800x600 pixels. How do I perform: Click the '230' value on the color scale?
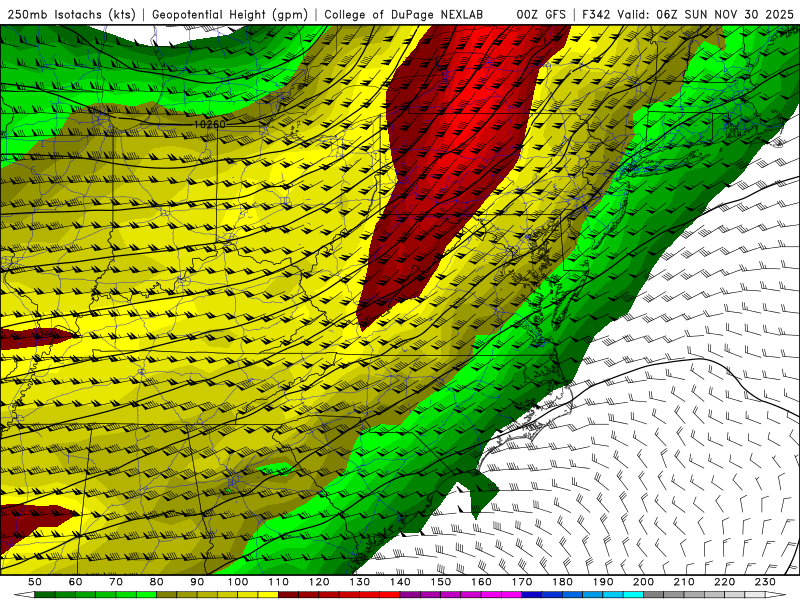click(x=765, y=582)
